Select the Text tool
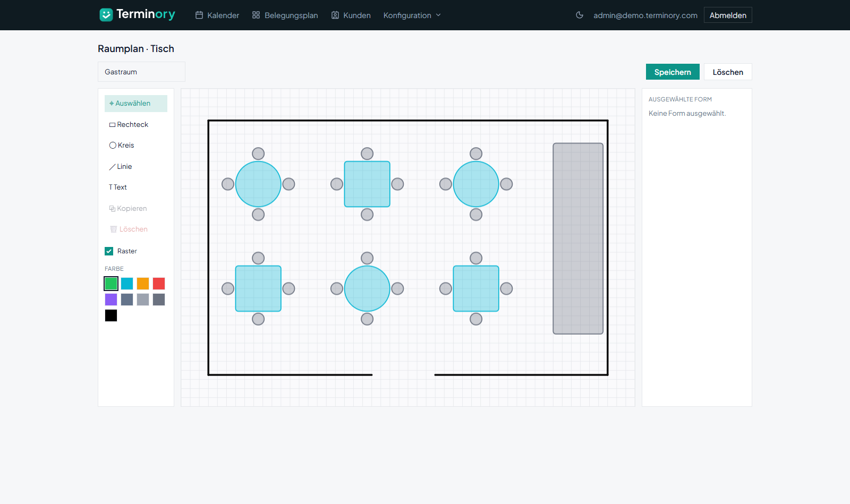The height and width of the screenshot is (504, 850). point(136,187)
